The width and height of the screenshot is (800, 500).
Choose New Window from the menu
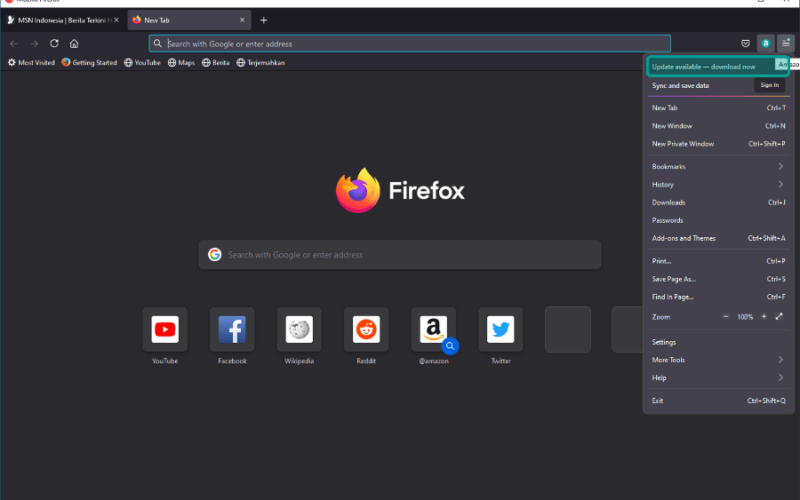(718, 126)
